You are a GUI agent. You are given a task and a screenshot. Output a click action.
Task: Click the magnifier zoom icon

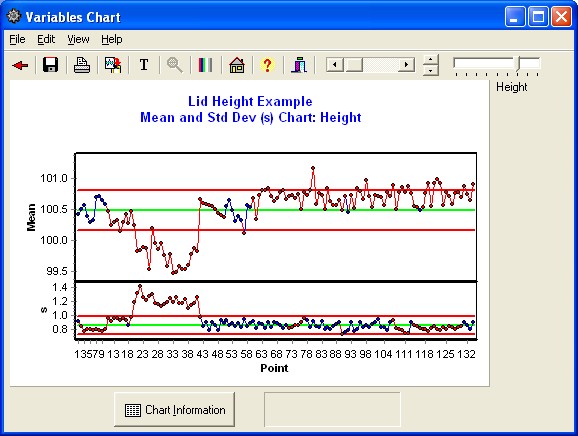pos(175,65)
